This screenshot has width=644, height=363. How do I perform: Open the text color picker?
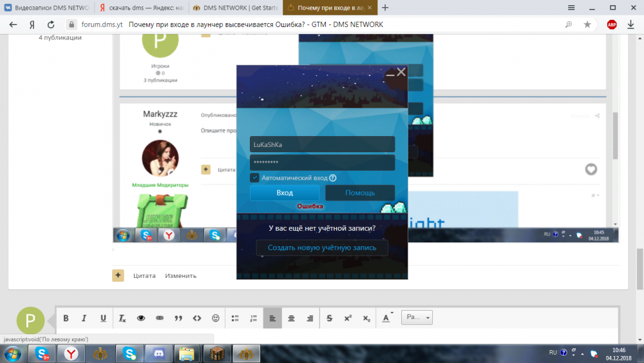tap(386, 318)
